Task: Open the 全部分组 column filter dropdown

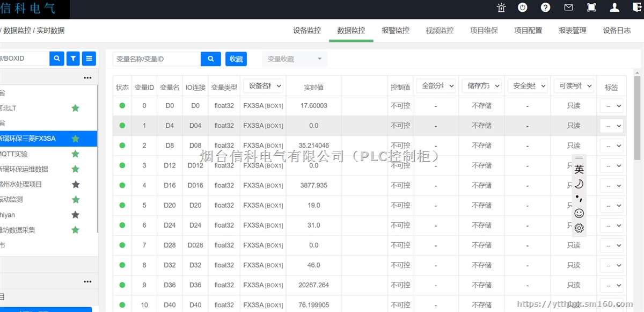Action: point(436,86)
